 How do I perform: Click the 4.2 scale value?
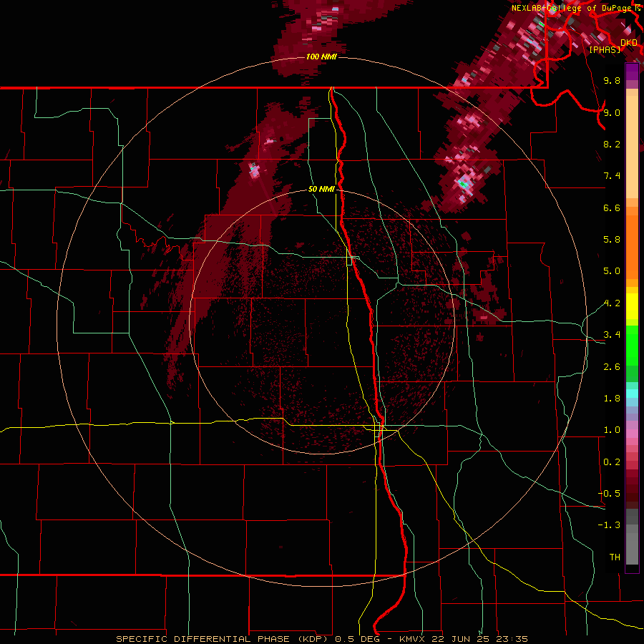tap(612, 303)
